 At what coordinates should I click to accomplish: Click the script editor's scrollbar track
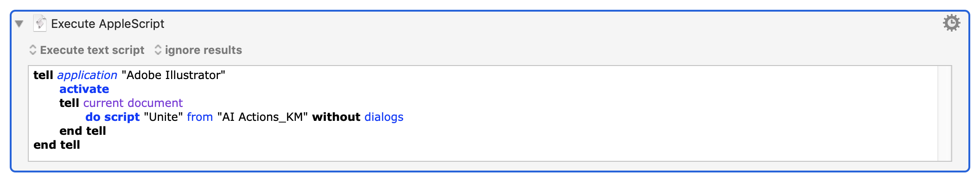click(x=944, y=113)
